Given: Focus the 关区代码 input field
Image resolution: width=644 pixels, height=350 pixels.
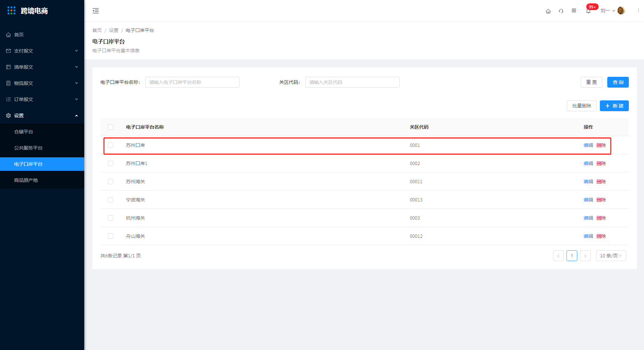Looking at the screenshot, I should tap(352, 82).
